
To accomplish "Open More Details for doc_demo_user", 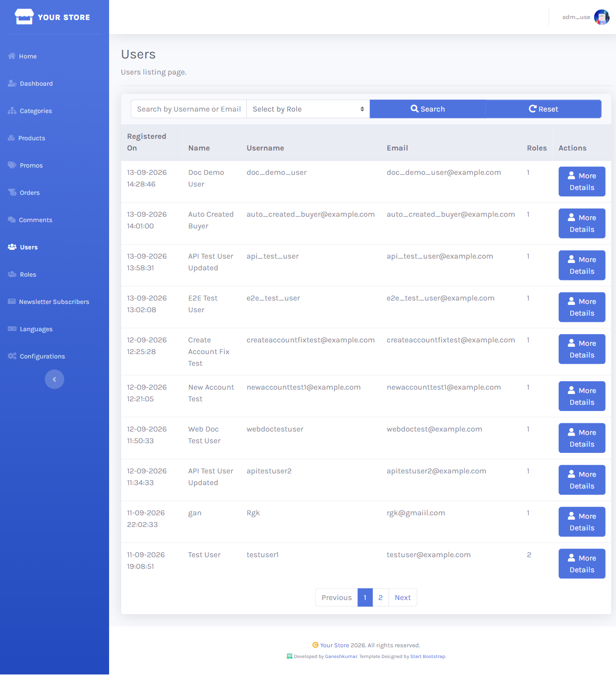I will 582,182.
